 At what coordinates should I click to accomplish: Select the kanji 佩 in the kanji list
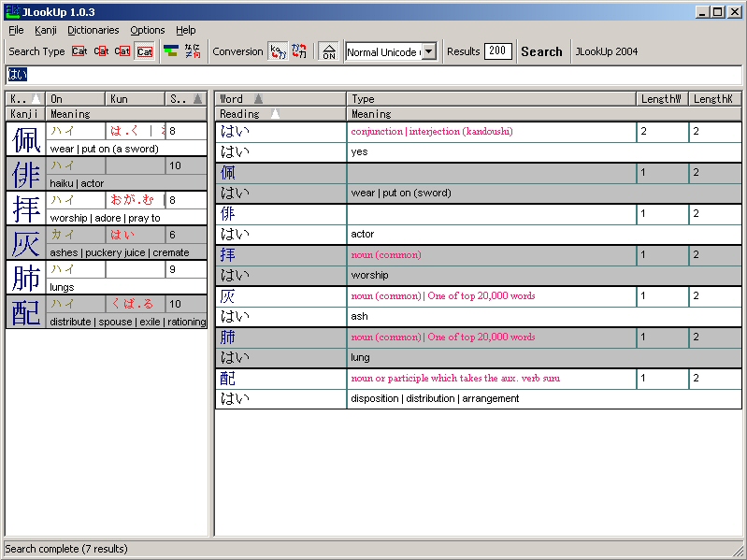[x=26, y=139]
